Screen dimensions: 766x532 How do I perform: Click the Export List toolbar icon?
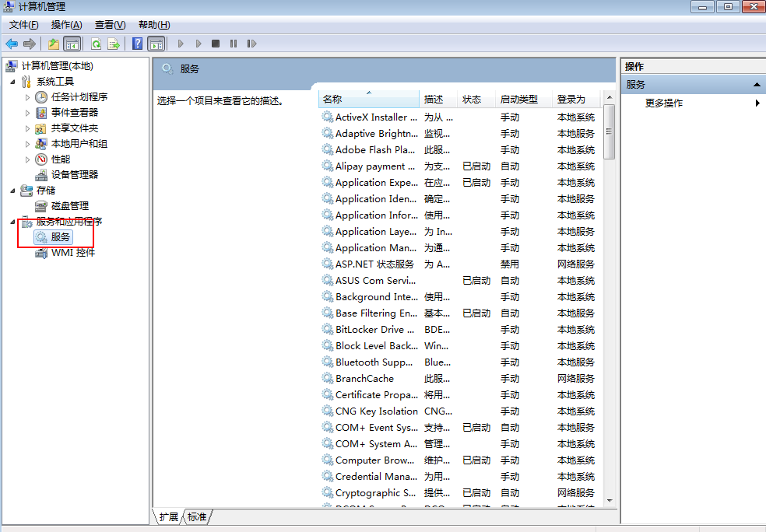114,44
